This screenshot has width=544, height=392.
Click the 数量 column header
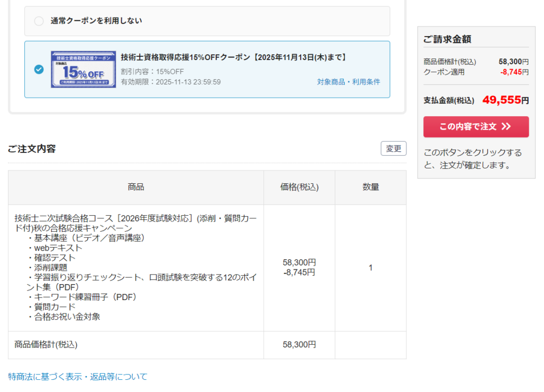(370, 187)
